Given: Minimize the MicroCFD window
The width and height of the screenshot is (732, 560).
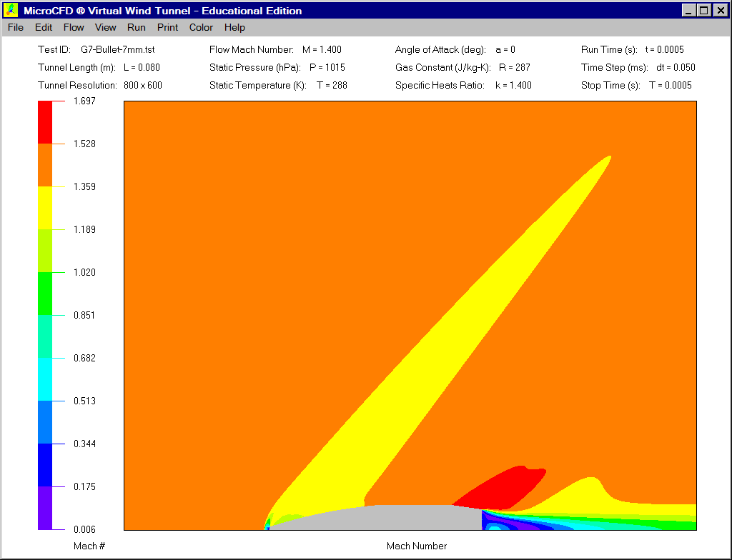Looking at the screenshot, I should [x=688, y=10].
